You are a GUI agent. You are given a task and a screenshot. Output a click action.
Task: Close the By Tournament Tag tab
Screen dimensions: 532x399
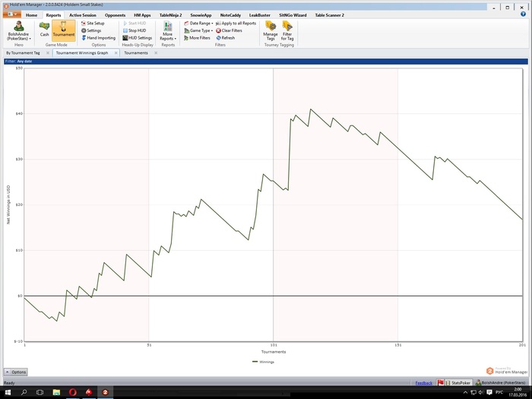(x=47, y=53)
